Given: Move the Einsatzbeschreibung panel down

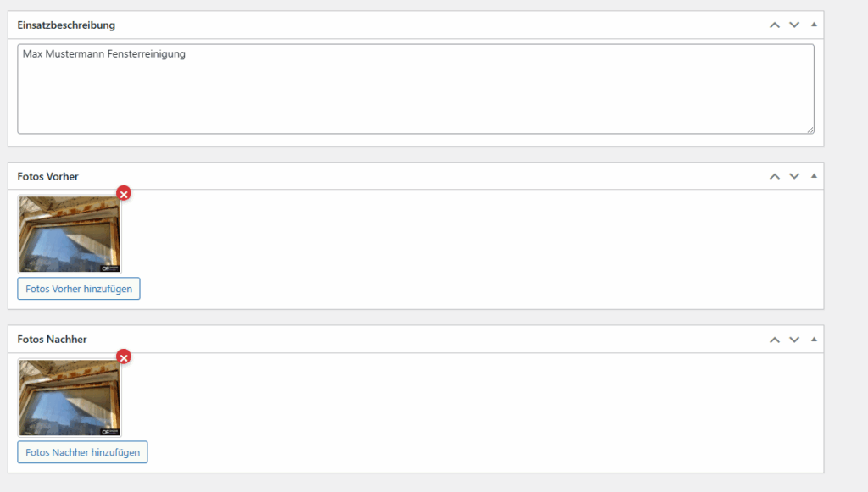Looking at the screenshot, I should [794, 25].
